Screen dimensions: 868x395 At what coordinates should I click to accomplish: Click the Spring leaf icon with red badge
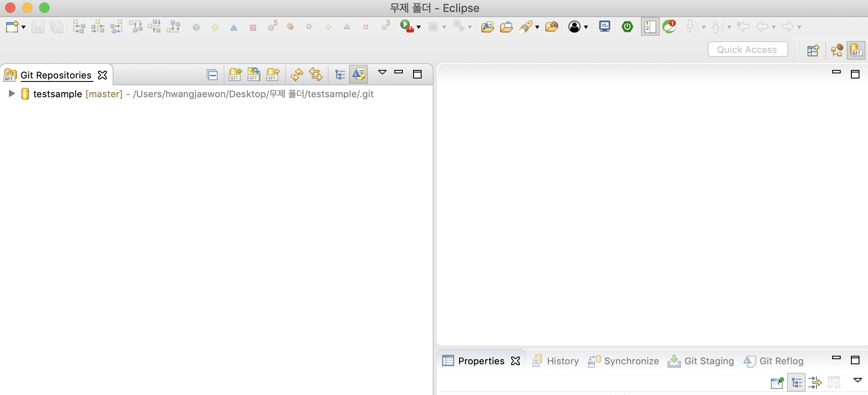click(669, 26)
